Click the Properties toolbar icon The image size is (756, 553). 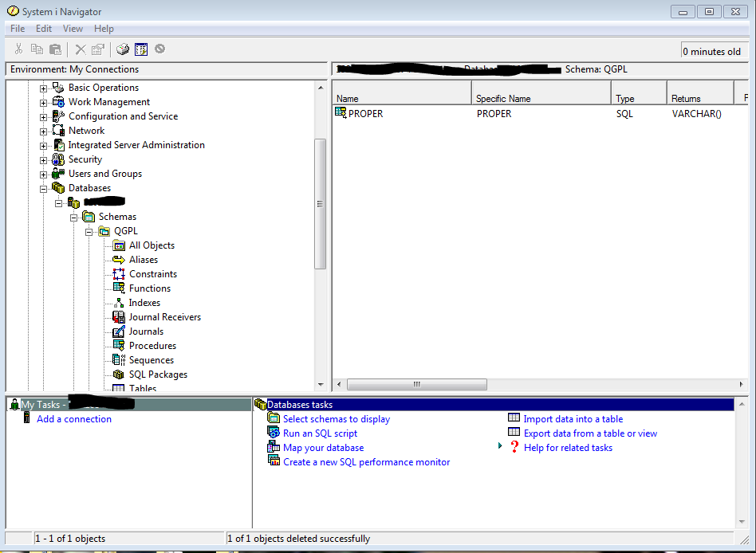click(98, 49)
